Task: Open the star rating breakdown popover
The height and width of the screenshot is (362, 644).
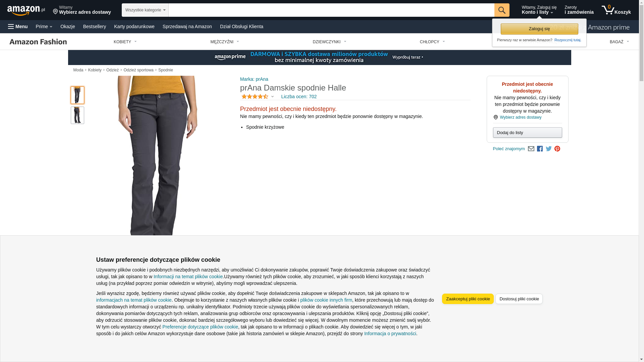Action: pyautogui.click(x=258, y=97)
